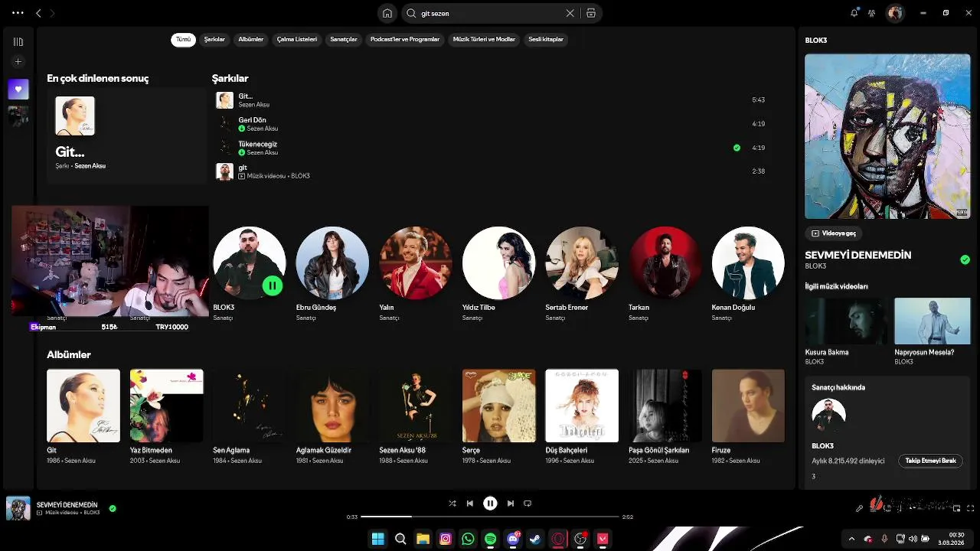Open Your Library sidebar icon
Viewport: 980px width, 551px height.
coord(18,42)
